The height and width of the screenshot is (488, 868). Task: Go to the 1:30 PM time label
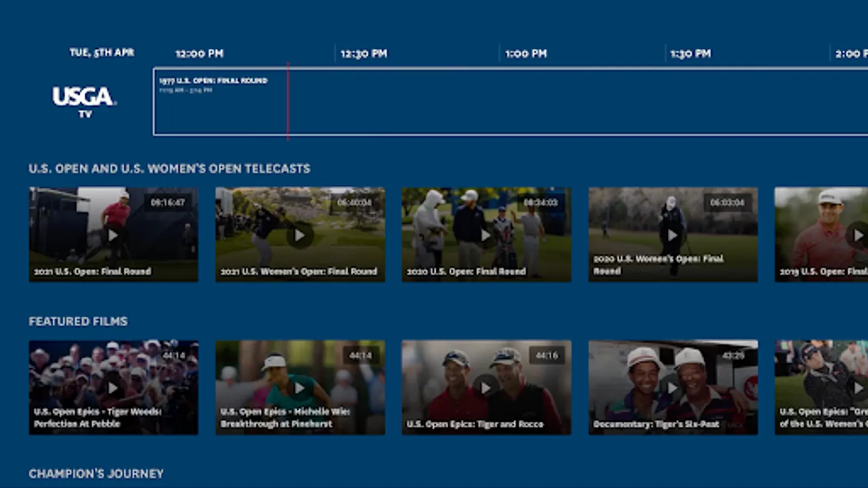(691, 54)
